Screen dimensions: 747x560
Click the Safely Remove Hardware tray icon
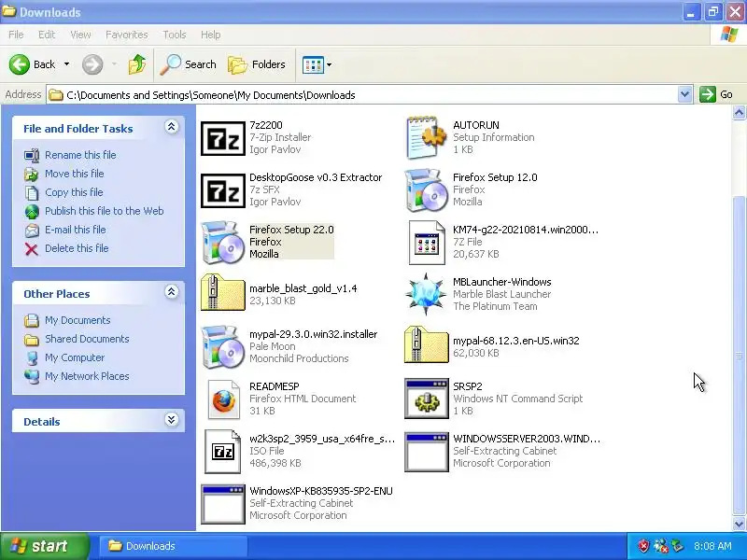point(677,546)
